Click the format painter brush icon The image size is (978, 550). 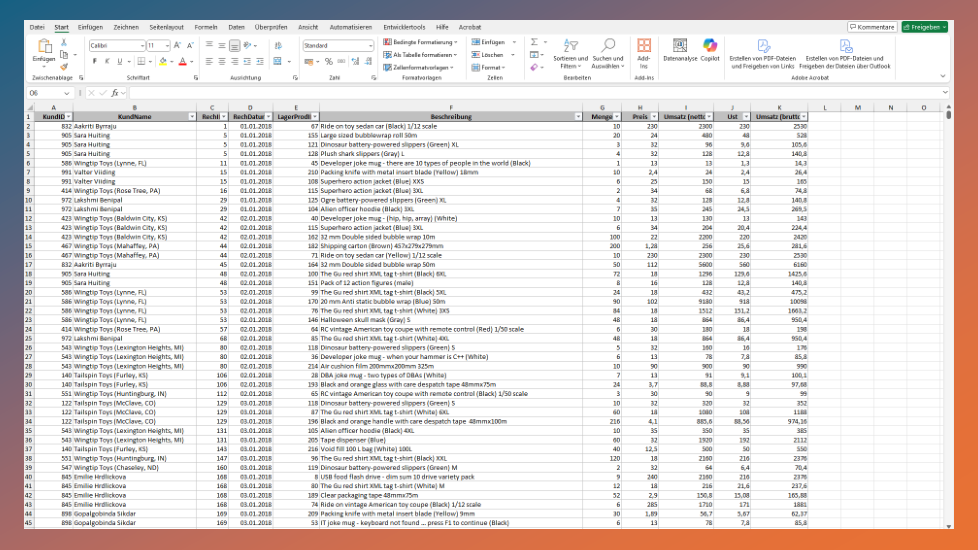click(65, 66)
